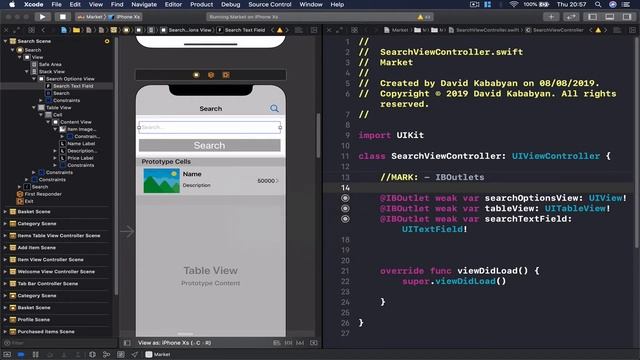
Task: Pause program execution in debug bar
Action: point(36,354)
